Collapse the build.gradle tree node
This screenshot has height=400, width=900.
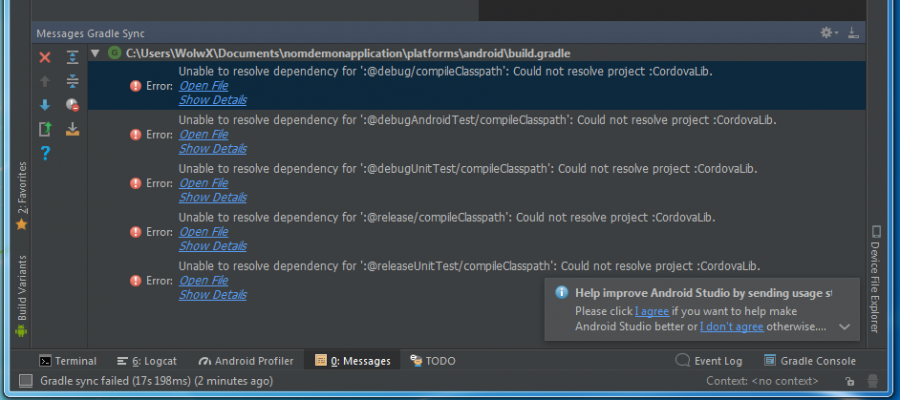pyautogui.click(x=95, y=53)
